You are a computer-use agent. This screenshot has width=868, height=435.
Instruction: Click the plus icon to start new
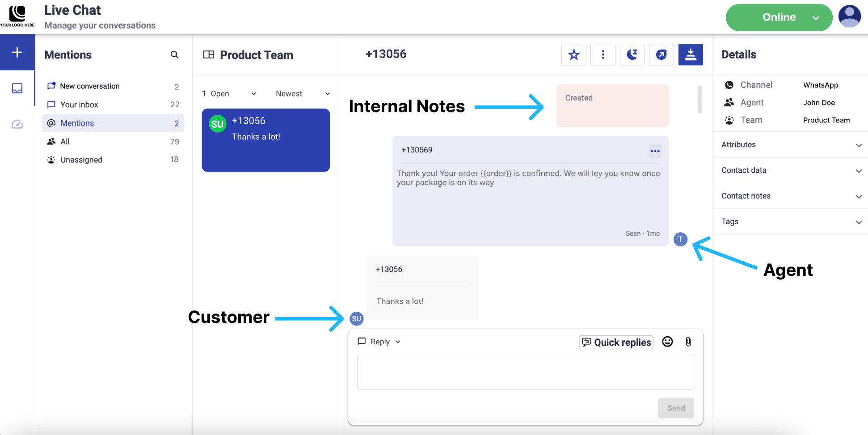coord(17,52)
